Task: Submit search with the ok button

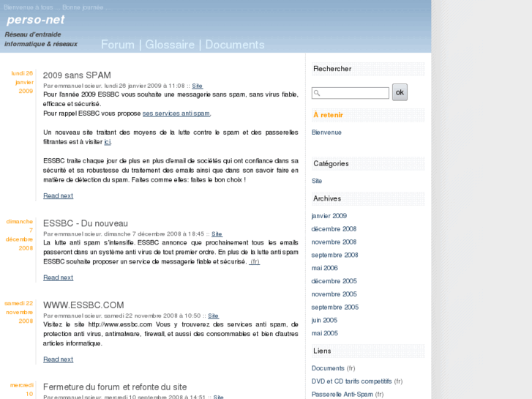Action: click(400, 92)
